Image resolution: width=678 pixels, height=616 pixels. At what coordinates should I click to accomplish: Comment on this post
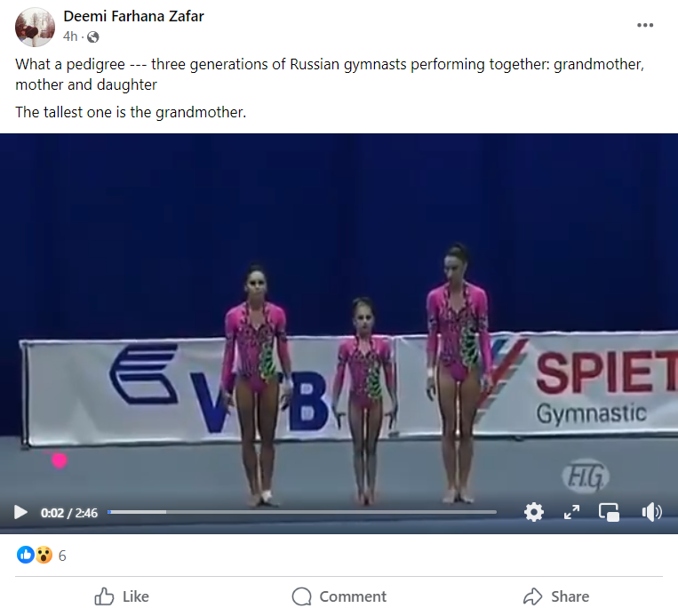[339, 596]
